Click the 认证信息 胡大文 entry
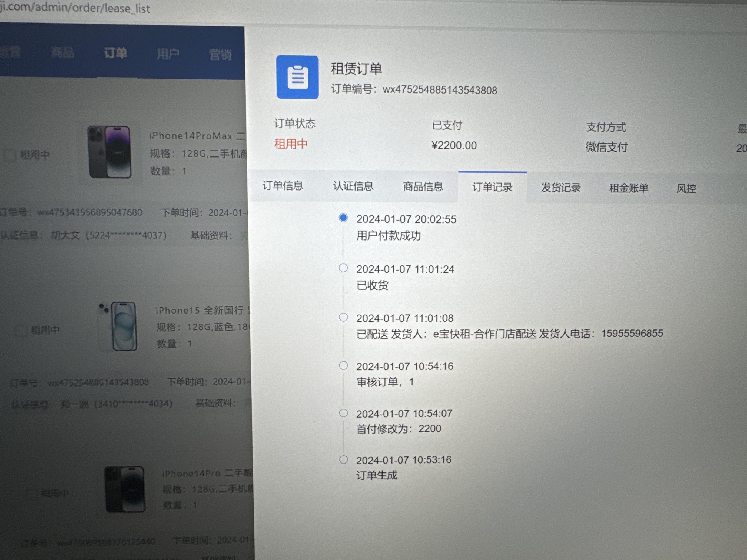 coord(83,235)
